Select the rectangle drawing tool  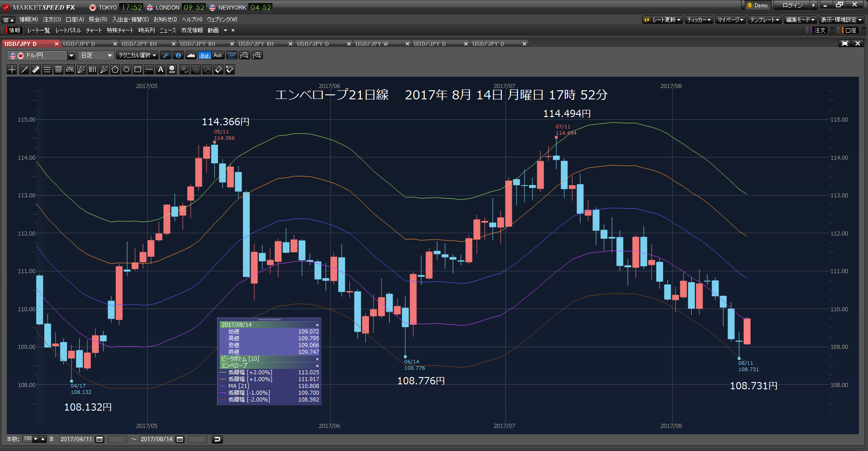(137, 69)
